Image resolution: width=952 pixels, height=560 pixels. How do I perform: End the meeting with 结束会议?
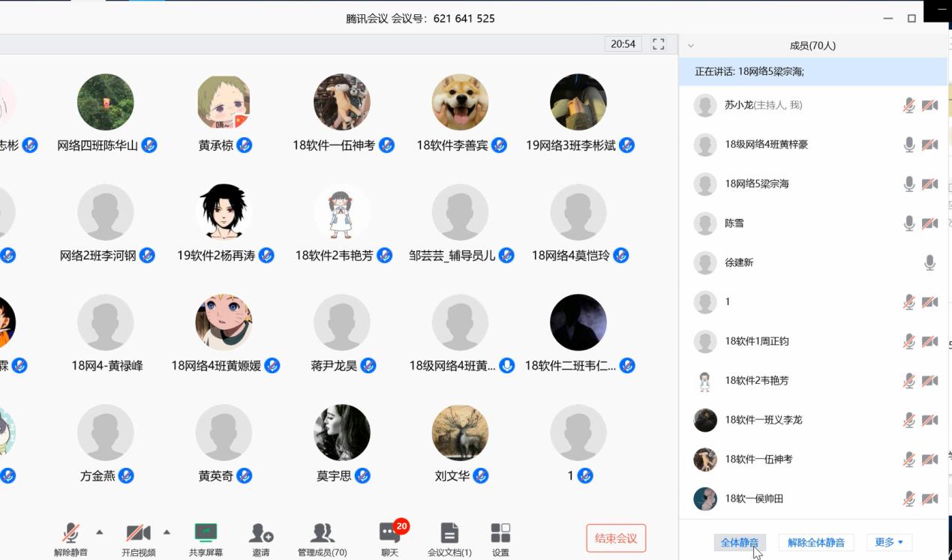click(x=616, y=538)
